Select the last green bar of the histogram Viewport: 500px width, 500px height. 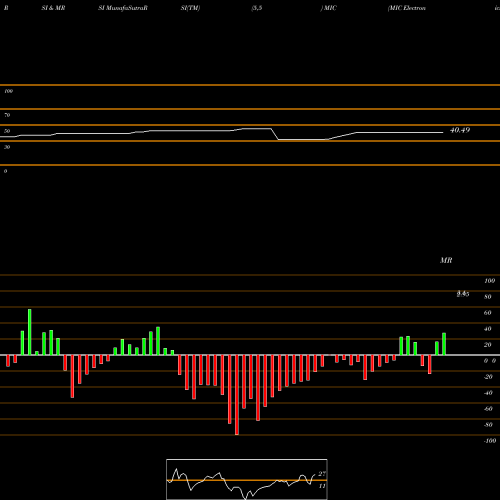(x=444, y=344)
